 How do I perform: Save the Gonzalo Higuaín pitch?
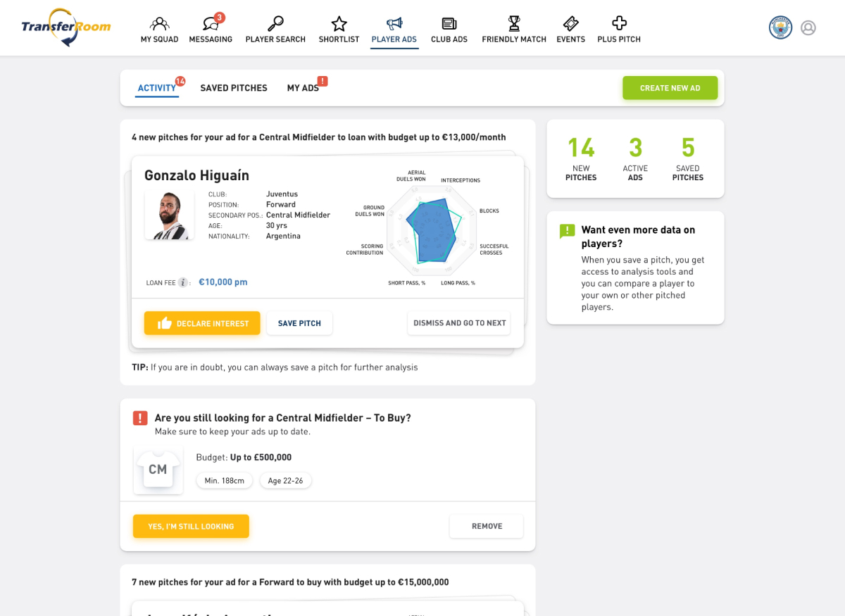coord(299,323)
